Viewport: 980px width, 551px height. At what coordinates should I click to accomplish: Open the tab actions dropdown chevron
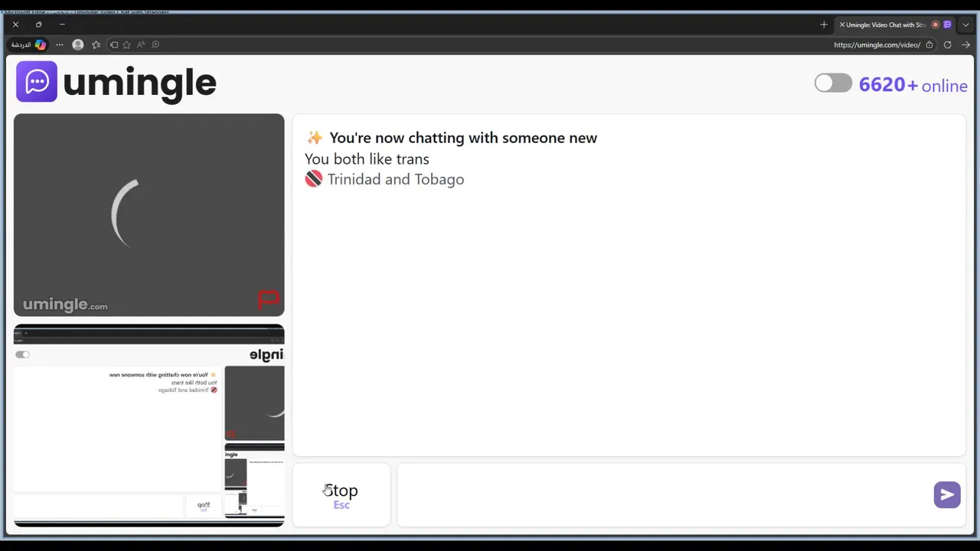[966, 24]
